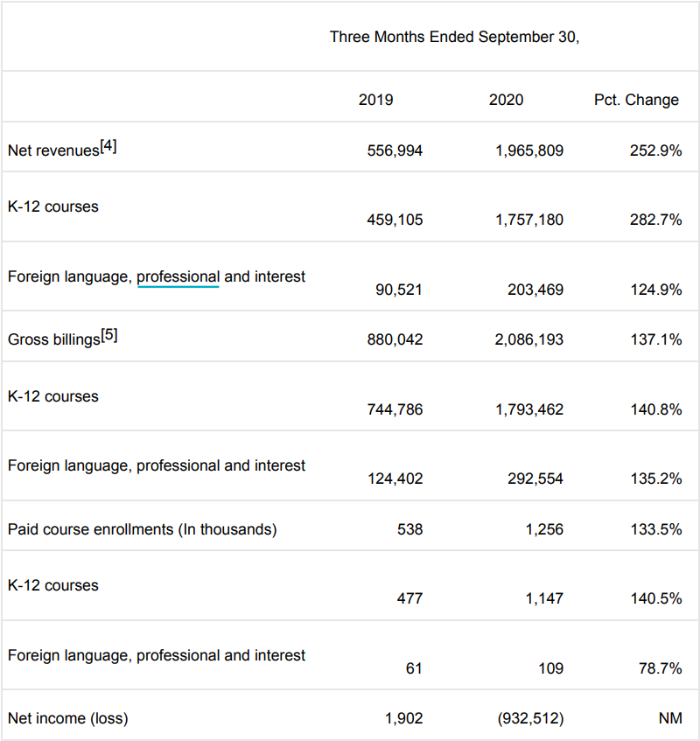
Task: Open footnote 5 beside Gross billings
Action: (108, 335)
